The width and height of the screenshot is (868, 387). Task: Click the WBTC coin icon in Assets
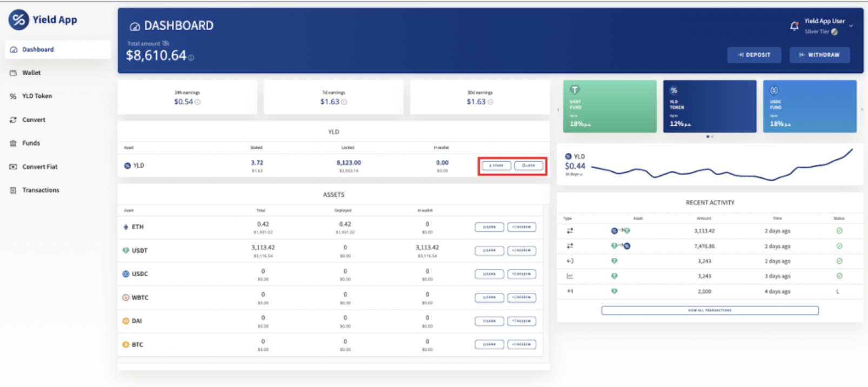(x=126, y=297)
